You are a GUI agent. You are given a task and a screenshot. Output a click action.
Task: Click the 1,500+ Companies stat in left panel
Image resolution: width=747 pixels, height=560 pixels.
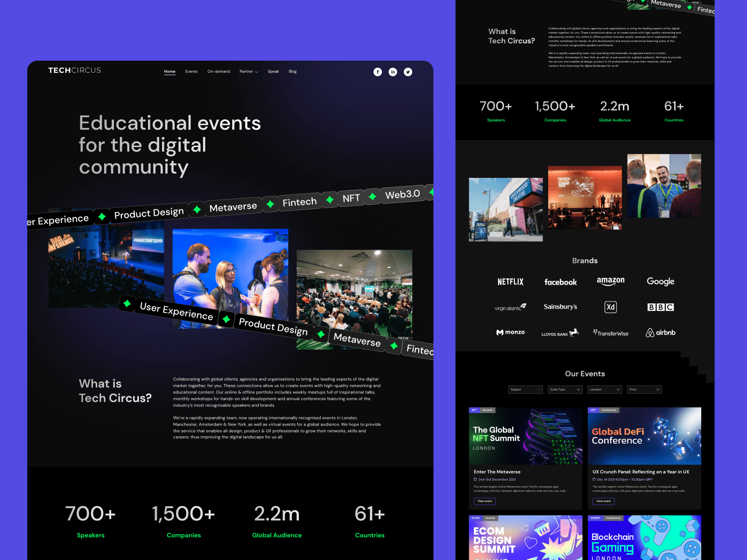coord(183,521)
